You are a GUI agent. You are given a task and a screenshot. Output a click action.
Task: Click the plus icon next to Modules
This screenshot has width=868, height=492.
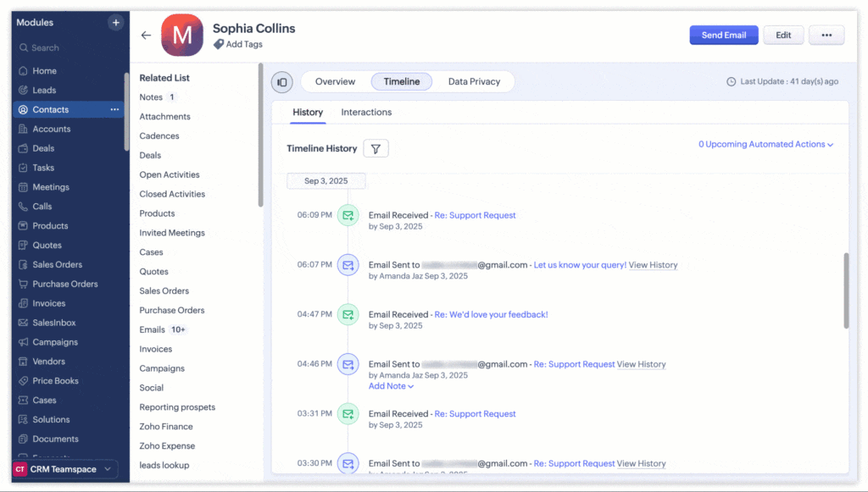tap(115, 22)
